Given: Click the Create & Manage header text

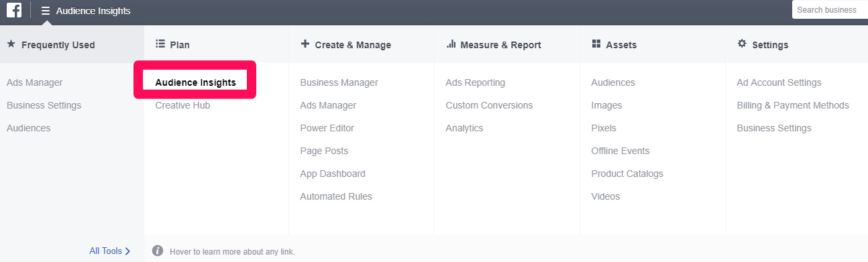Looking at the screenshot, I should point(353,45).
